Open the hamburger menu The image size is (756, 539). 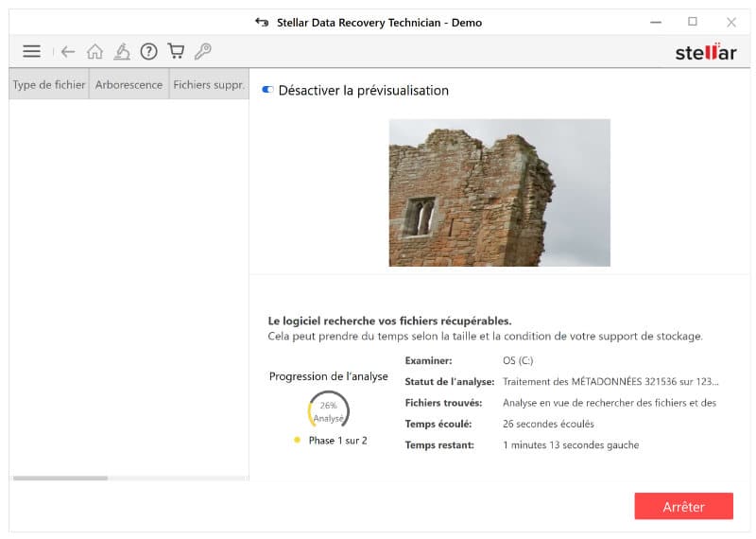31,52
